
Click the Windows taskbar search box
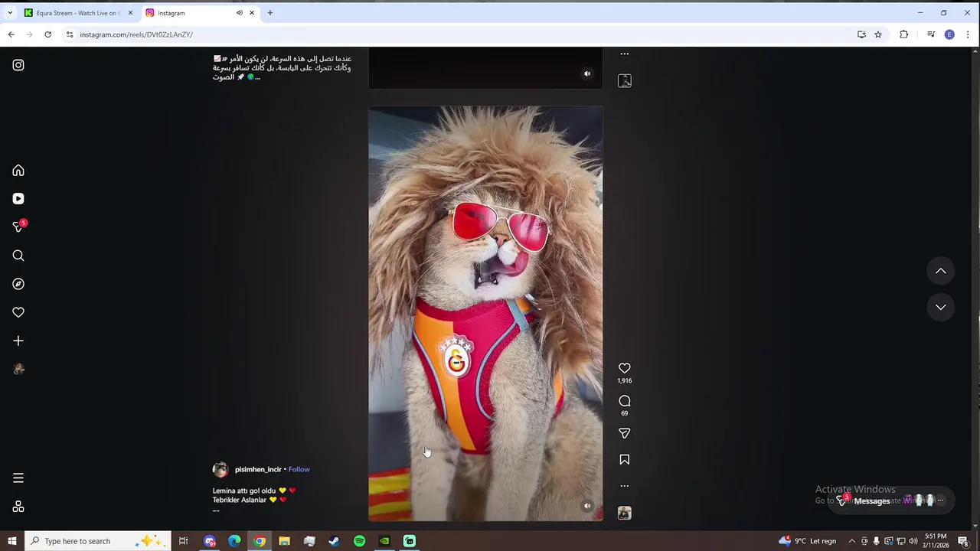pyautogui.click(x=97, y=541)
